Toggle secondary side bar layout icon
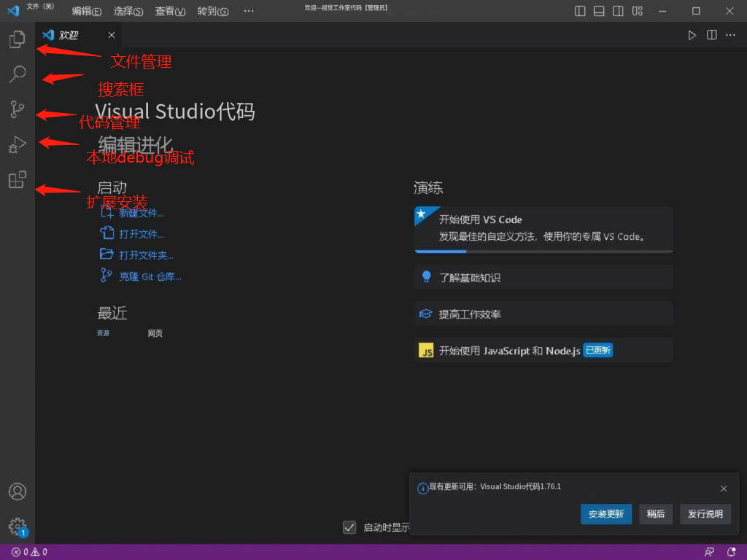The image size is (747, 560). [x=618, y=11]
